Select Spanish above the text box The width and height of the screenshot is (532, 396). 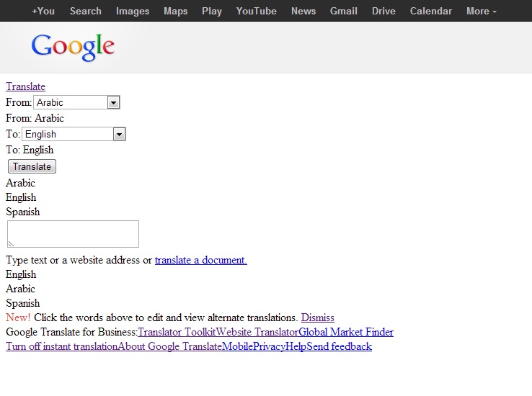[23, 212]
